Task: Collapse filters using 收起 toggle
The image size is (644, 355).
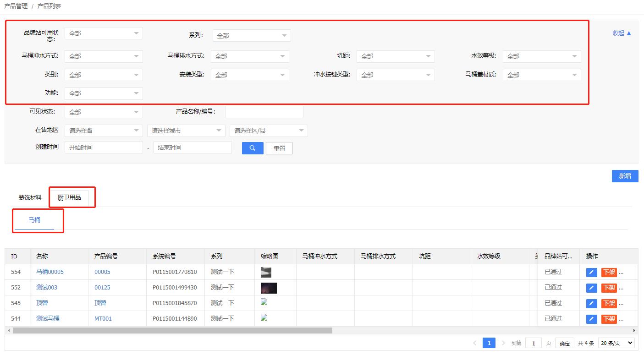Action: click(622, 33)
